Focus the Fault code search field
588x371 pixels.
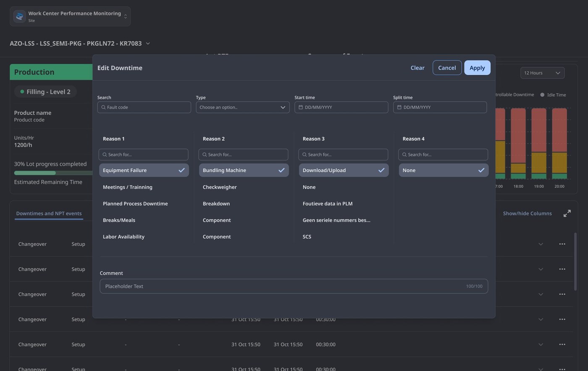pos(144,107)
